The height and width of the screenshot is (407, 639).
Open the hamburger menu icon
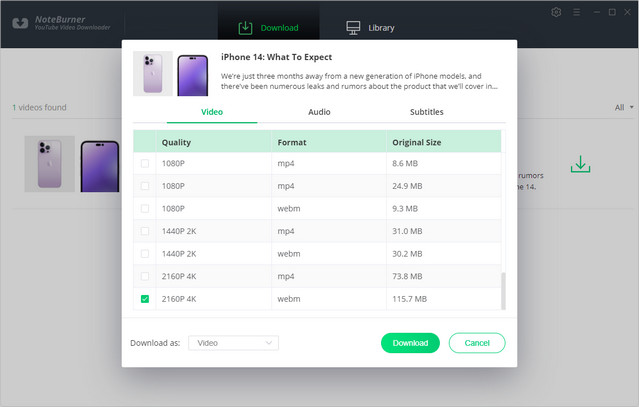tap(576, 12)
